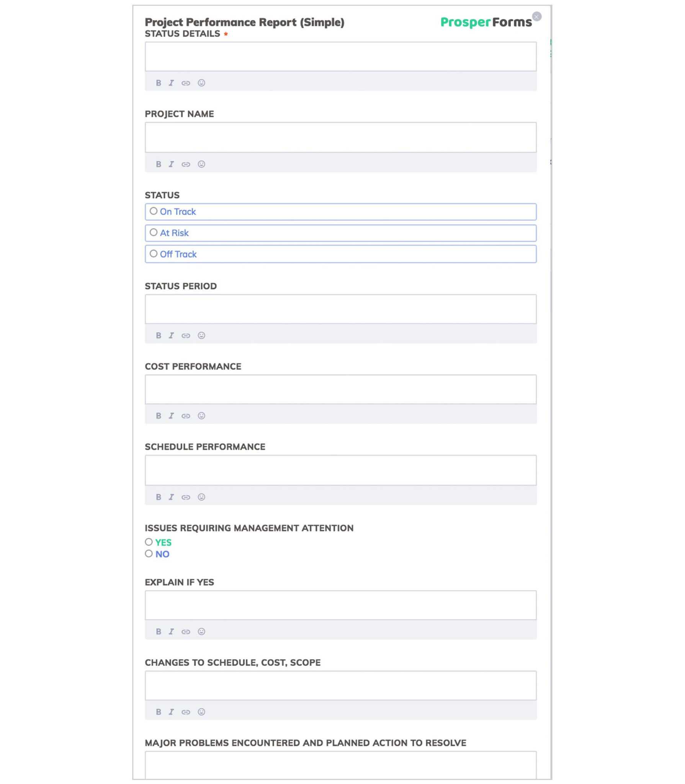Toggle italics for Cost Performance text
The image size is (685, 784).
click(172, 416)
